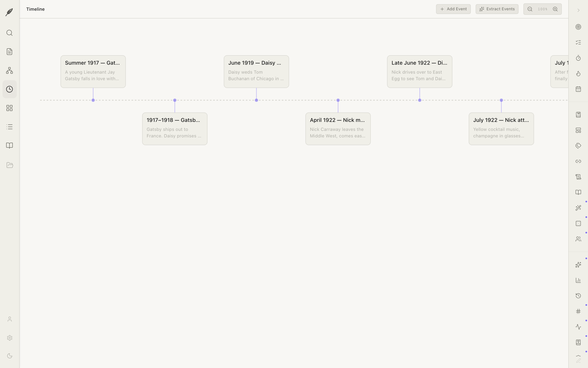Open the activity pulse icon
Image resolution: width=588 pixels, height=368 pixels.
coord(578,327)
